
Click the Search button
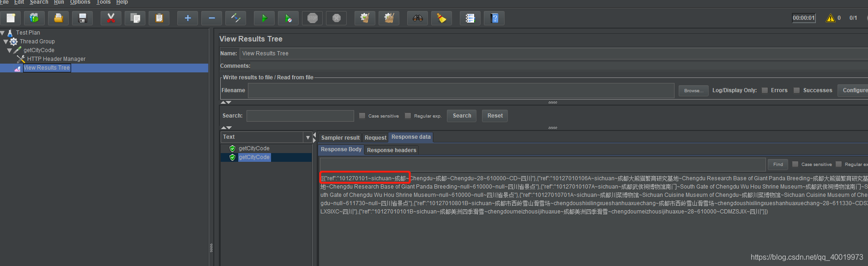click(462, 116)
